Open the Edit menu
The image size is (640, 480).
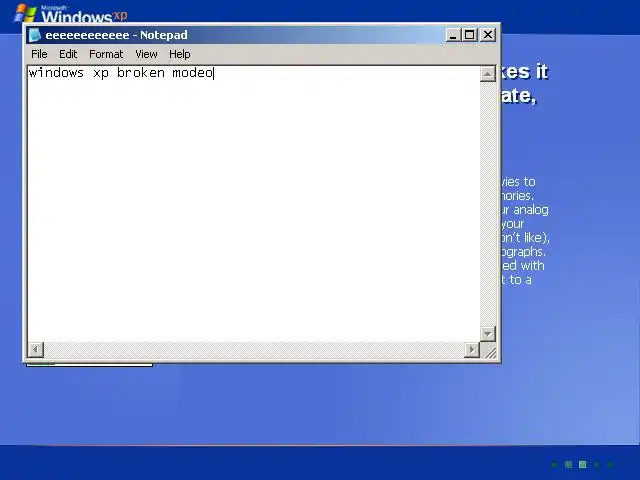click(x=68, y=54)
